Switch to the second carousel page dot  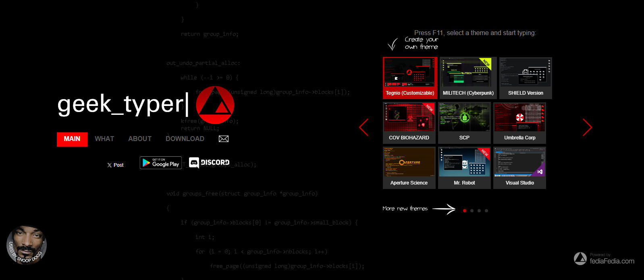click(472, 211)
